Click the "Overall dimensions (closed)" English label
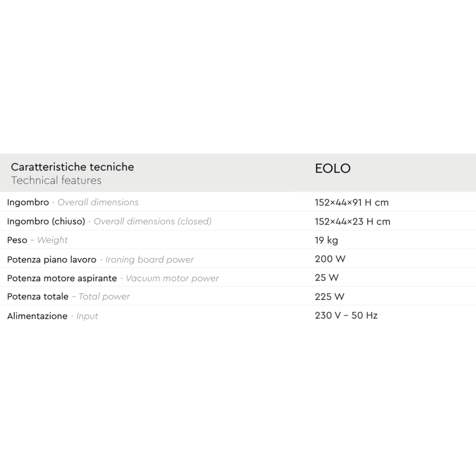The image size is (476, 476). [x=152, y=221]
